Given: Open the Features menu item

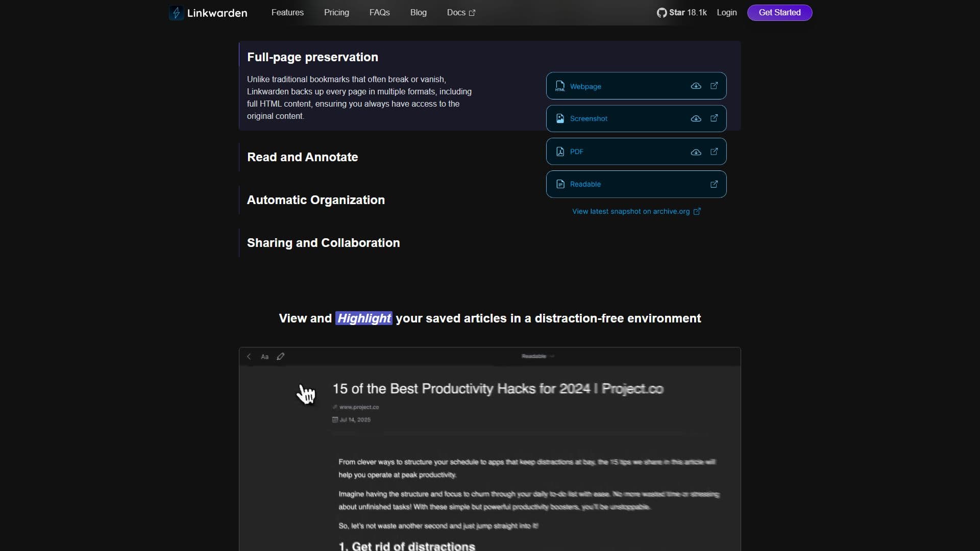Looking at the screenshot, I should (287, 13).
